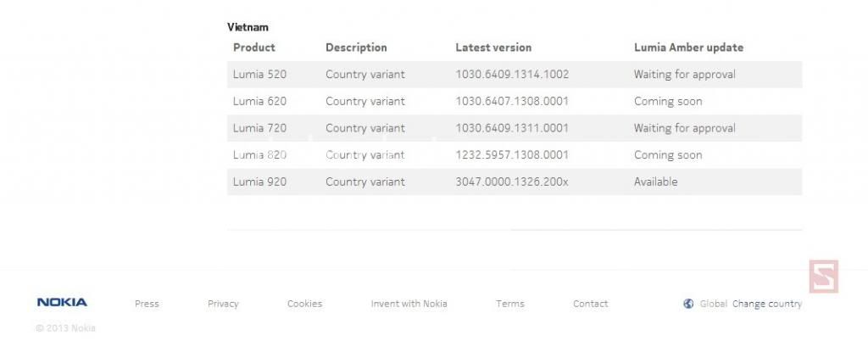Click the Latest version column header

pos(493,48)
